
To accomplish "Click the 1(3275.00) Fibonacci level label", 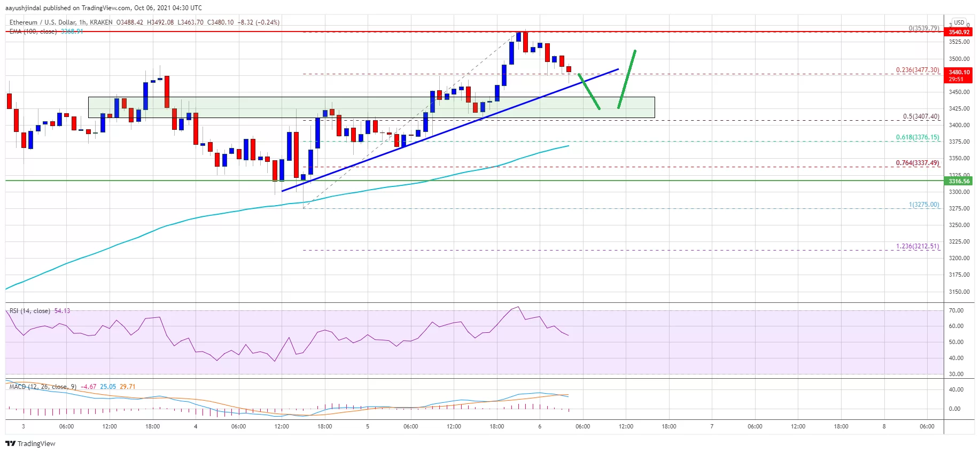I will 923,205.
